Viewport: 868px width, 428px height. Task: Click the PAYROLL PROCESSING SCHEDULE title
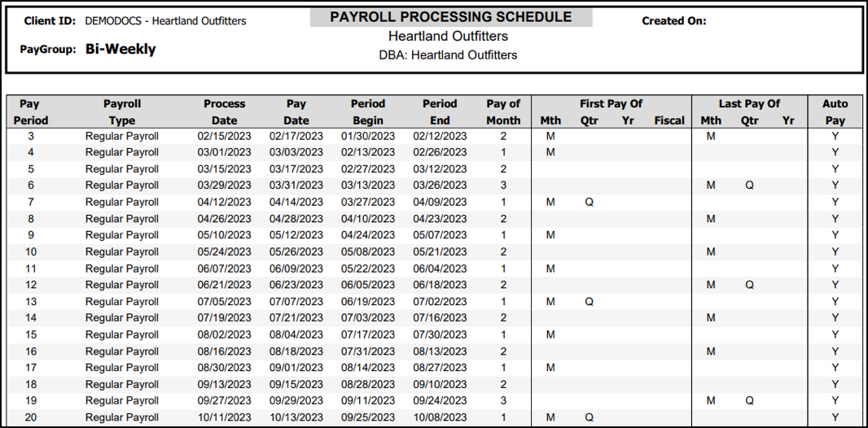[450, 17]
